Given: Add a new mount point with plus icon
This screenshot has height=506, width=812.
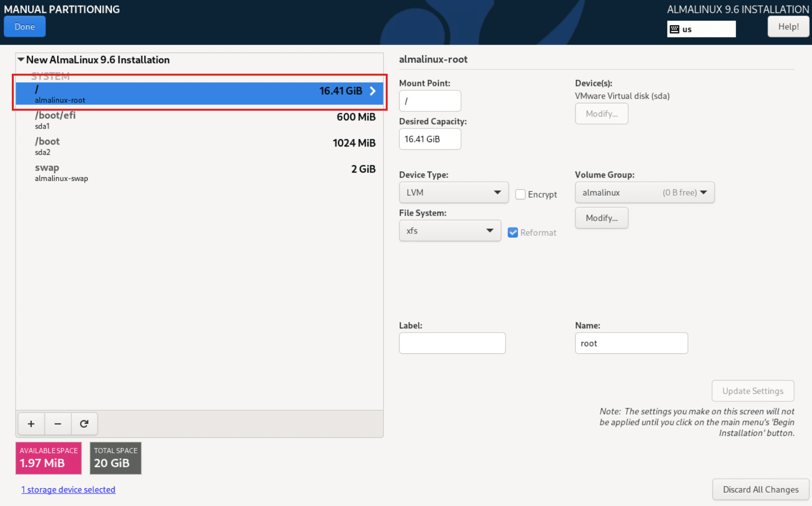Looking at the screenshot, I should [x=31, y=424].
